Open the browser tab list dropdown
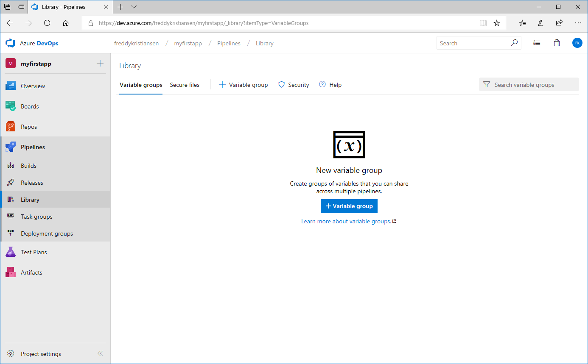The image size is (588, 364). [x=134, y=7]
